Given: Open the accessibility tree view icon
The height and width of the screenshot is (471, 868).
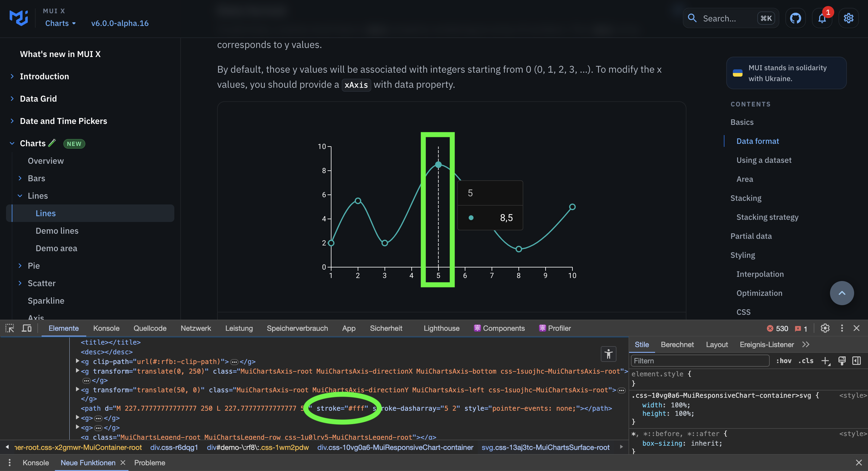Looking at the screenshot, I should pyautogui.click(x=609, y=354).
